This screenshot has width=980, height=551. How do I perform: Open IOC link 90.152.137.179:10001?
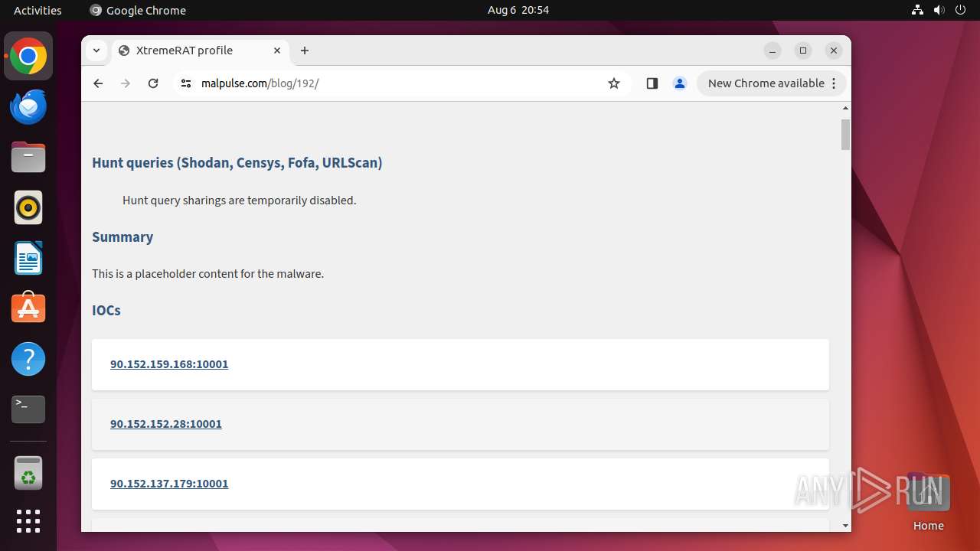(169, 484)
